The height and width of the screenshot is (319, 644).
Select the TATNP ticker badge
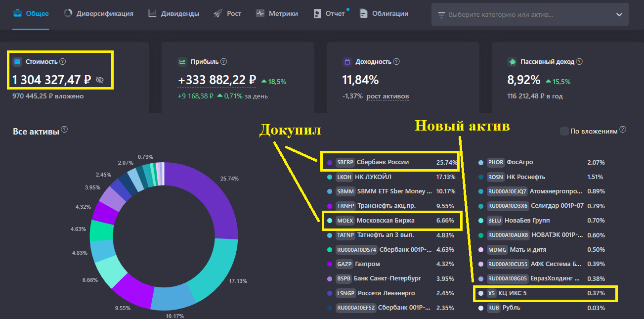[x=344, y=235]
